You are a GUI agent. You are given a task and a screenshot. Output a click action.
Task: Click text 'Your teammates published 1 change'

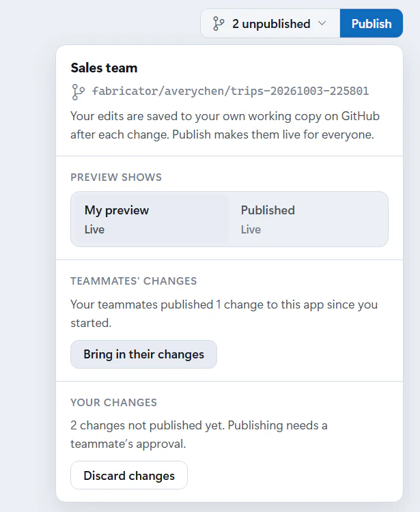pyautogui.click(x=167, y=304)
